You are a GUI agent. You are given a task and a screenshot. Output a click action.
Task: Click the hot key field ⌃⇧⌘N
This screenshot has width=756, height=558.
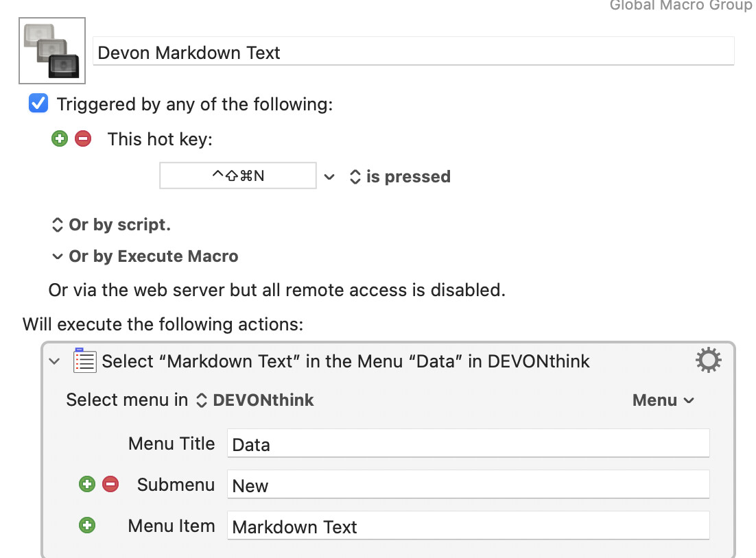point(238,175)
